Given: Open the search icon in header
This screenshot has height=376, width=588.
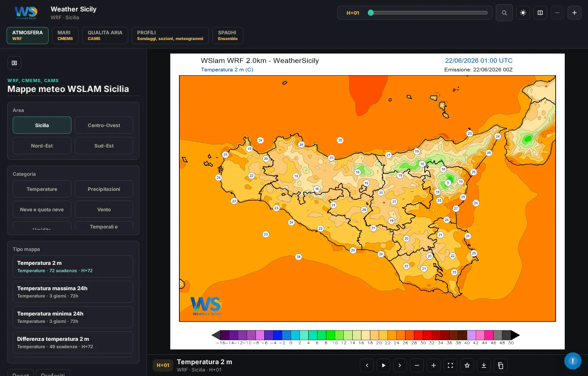Looking at the screenshot, I should (x=504, y=13).
